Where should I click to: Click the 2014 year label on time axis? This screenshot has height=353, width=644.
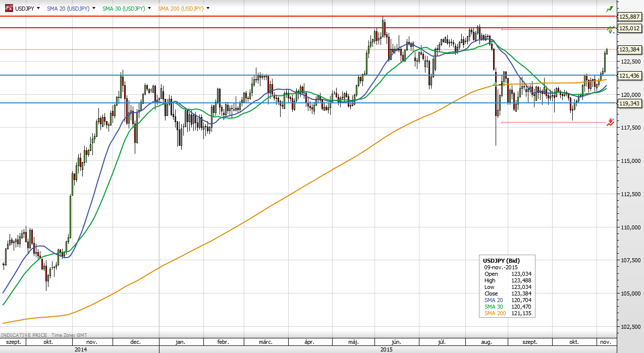(80, 349)
